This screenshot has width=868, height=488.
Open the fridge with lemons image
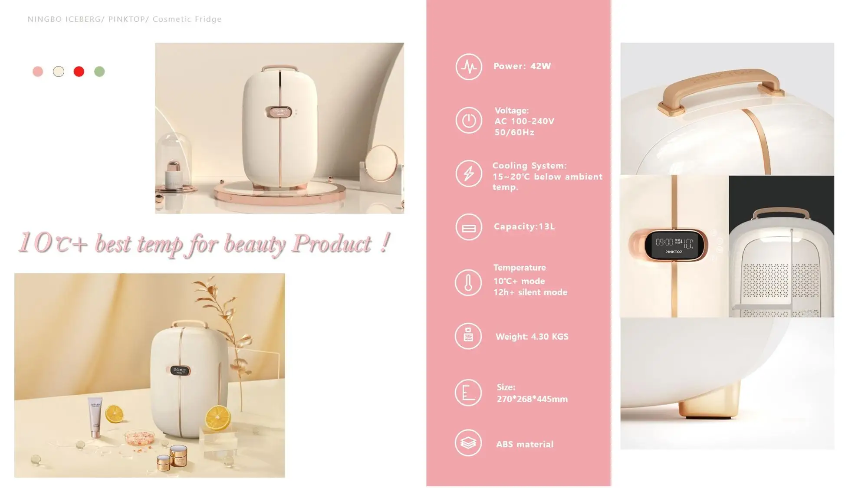pos(150,375)
